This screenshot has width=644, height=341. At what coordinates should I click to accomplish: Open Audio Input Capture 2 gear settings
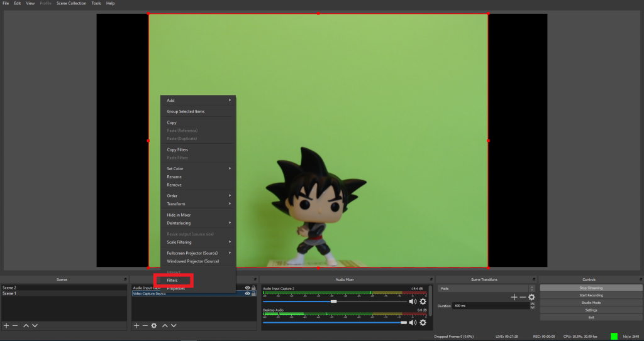423,301
